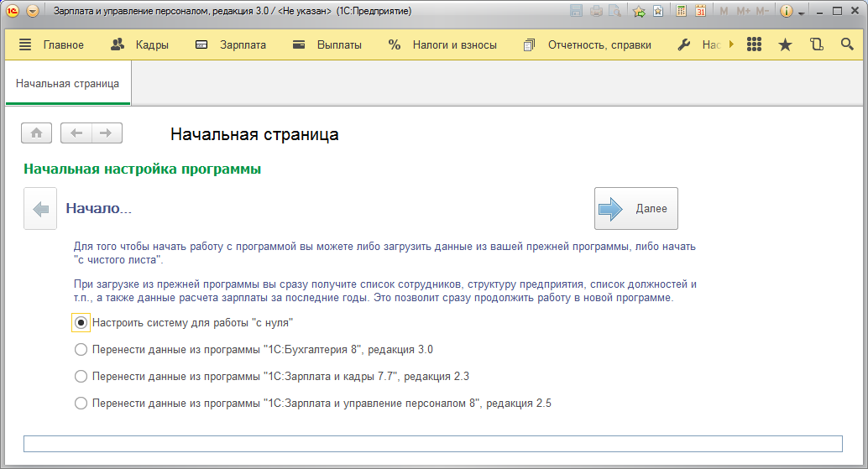Select transfer from "1С:Бухгалтерия 8" option

click(x=81, y=350)
